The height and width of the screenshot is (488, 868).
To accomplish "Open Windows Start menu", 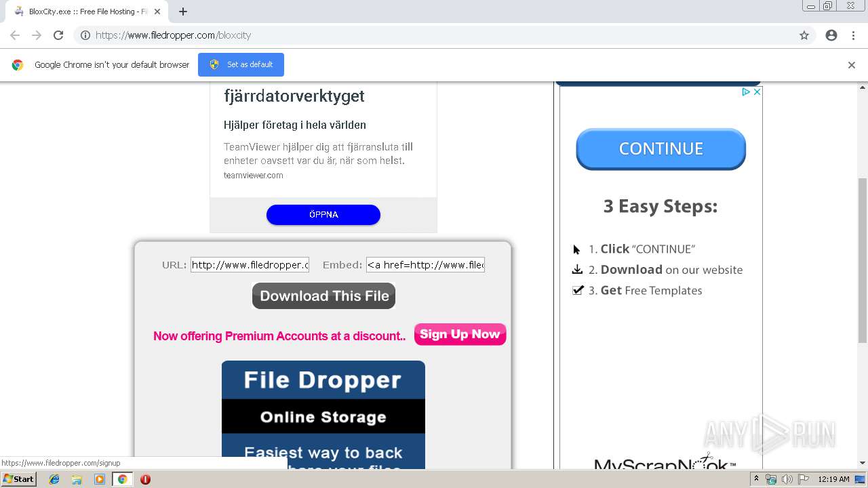I will pyautogui.click(x=18, y=479).
